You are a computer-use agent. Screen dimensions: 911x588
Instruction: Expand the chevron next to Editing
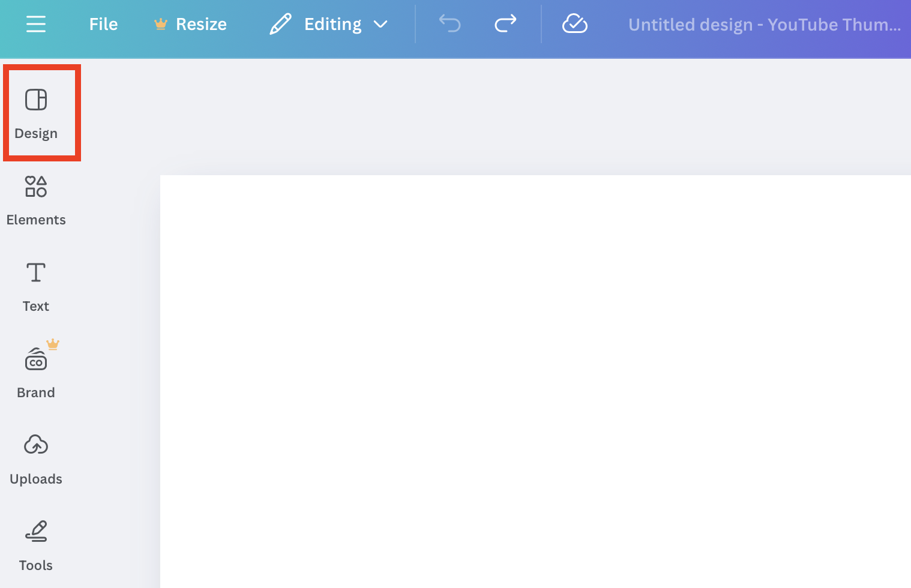[x=380, y=24]
